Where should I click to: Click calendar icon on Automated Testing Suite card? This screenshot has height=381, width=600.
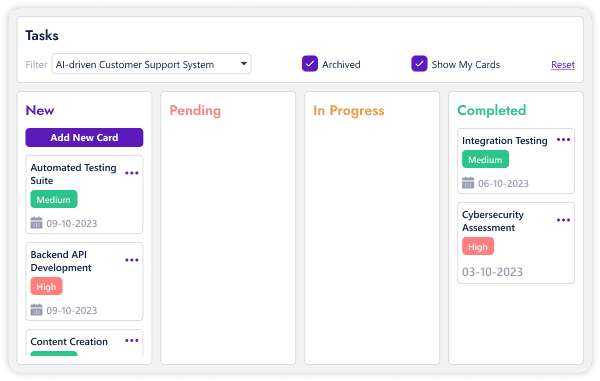[x=36, y=223]
